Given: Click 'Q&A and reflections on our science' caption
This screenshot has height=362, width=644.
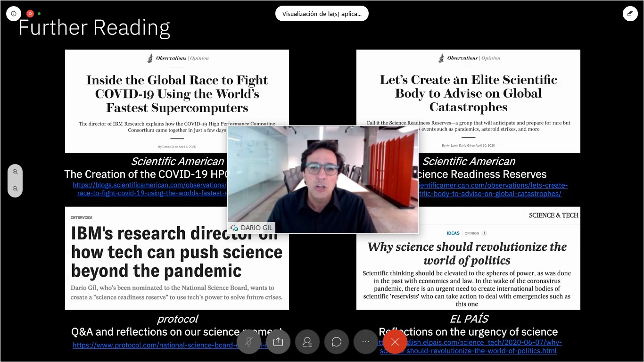Looking at the screenshot, I should (x=177, y=332).
